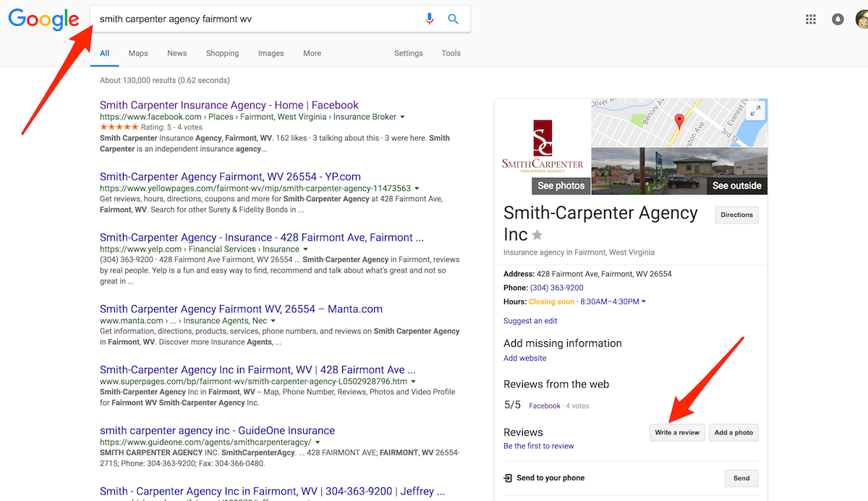Open search Settings
The image size is (868, 501).
(x=409, y=53)
